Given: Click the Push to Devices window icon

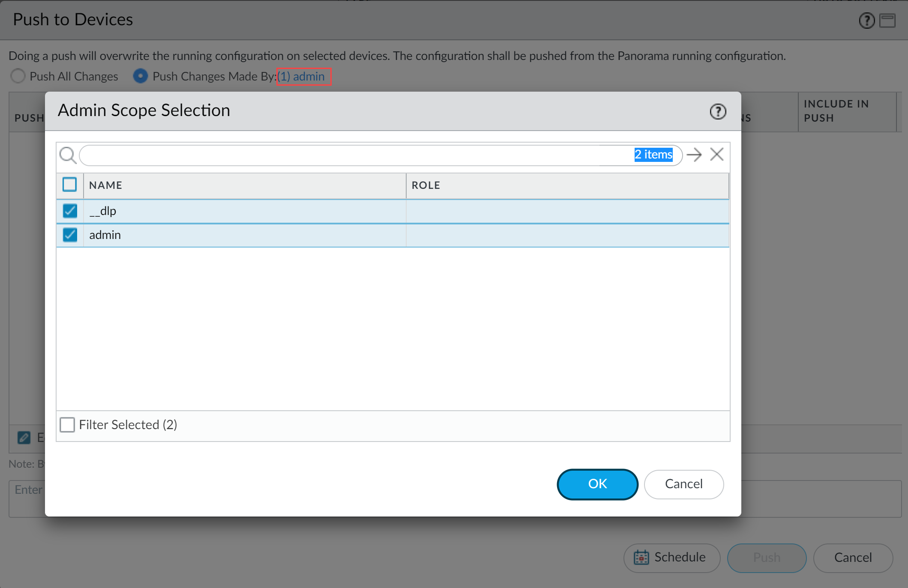Looking at the screenshot, I should pyautogui.click(x=887, y=21).
